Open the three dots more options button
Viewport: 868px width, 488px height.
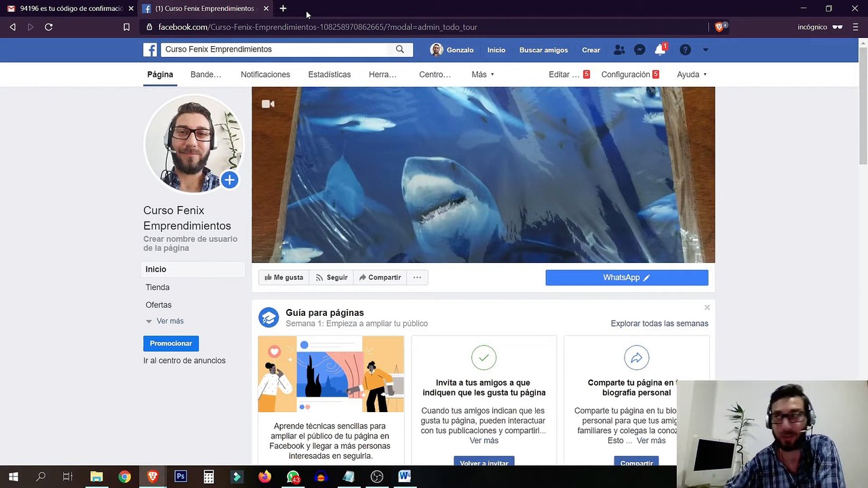(417, 277)
